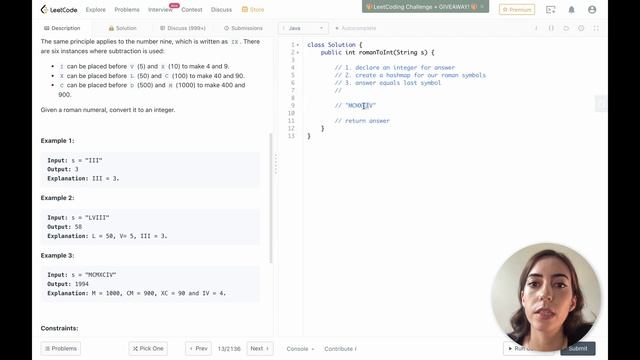640x360 pixels.
Task: Collapse the code fold arrow on line 1
Action: click(x=298, y=45)
